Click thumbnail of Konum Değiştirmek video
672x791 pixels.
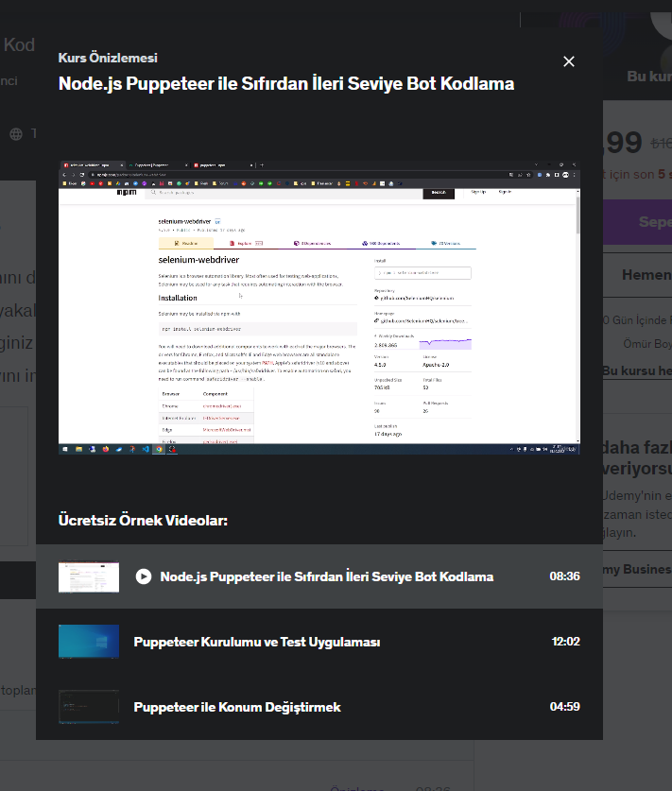[x=89, y=707]
